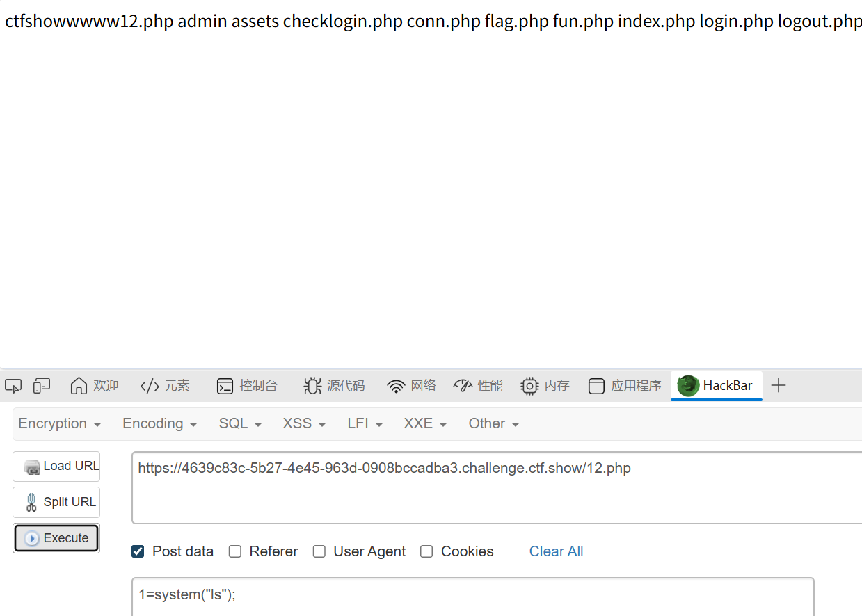
Task: Enable the Cookies checkbox
Action: tap(426, 551)
